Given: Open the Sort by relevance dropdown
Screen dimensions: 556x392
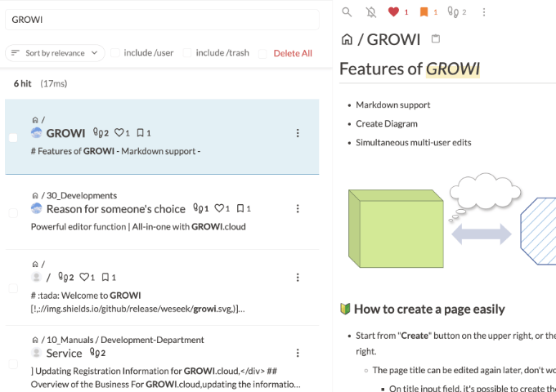Looking at the screenshot, I should [55, 53].
